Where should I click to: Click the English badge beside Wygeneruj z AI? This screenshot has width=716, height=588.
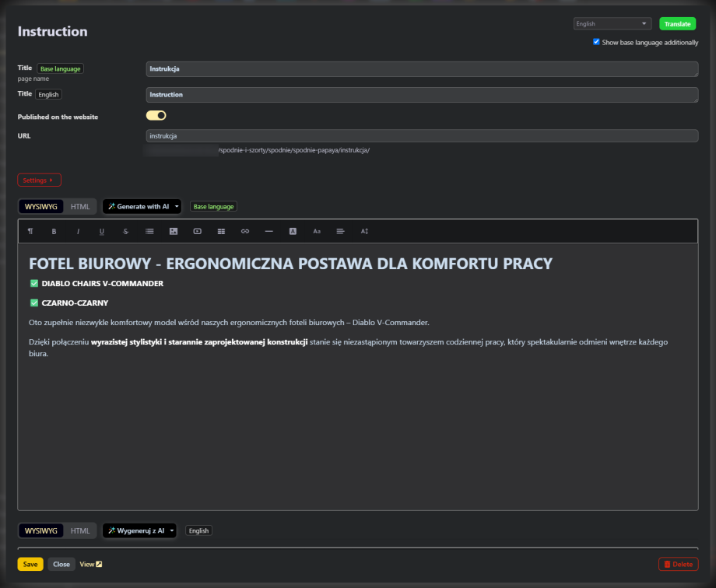tap(198, 530)
